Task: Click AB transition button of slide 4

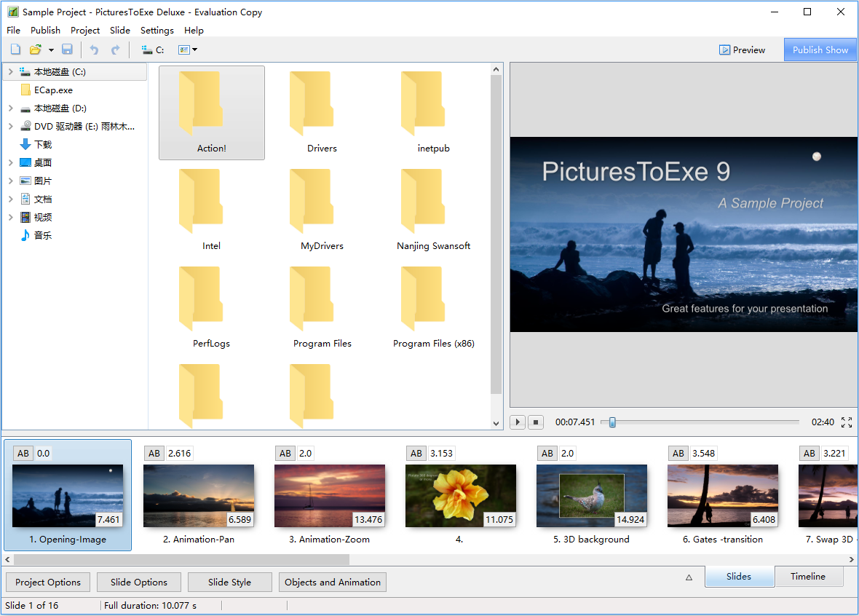Action: pos(416,453)
